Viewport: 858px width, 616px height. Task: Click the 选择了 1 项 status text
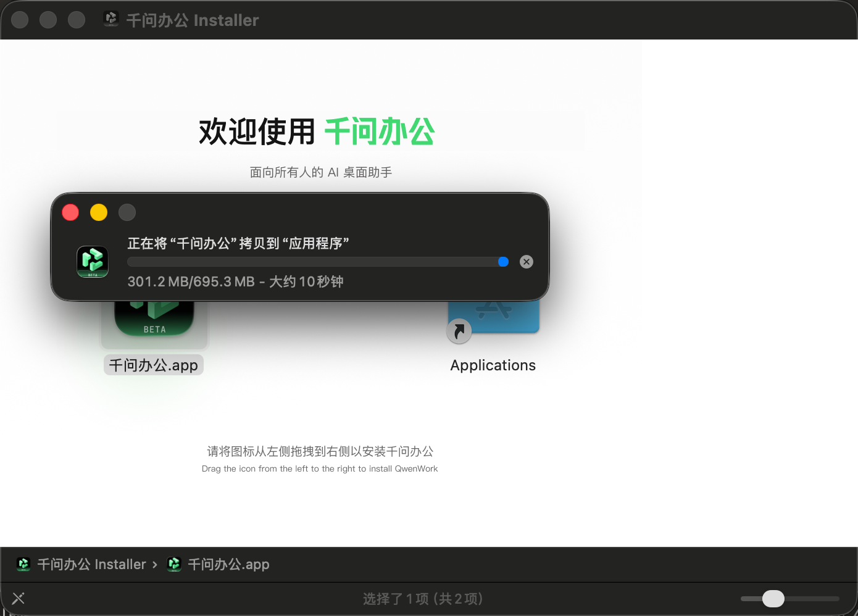423,599
